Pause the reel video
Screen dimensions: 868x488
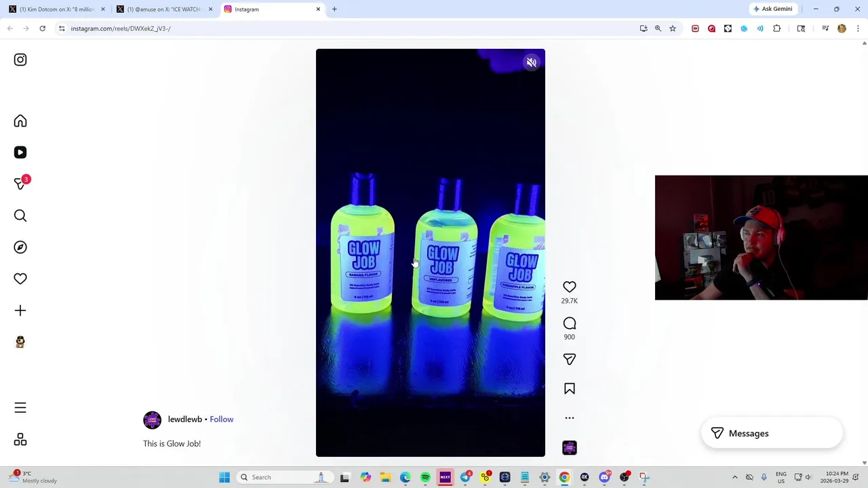pos(430,253)
